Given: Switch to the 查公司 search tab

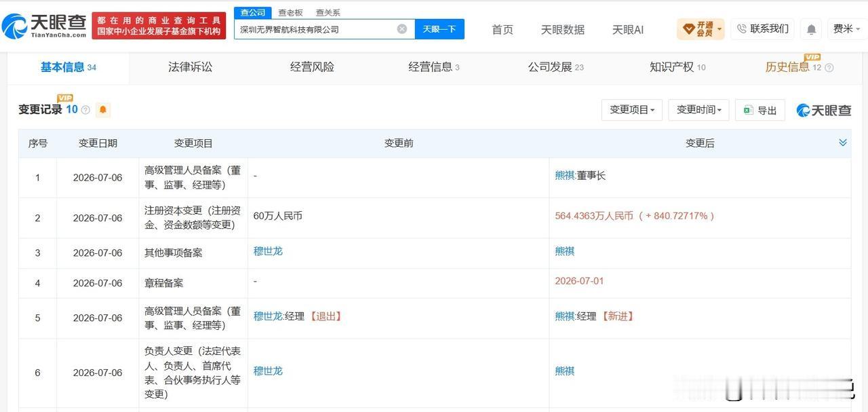Looking at the screenshot, I should coord(252,13).
